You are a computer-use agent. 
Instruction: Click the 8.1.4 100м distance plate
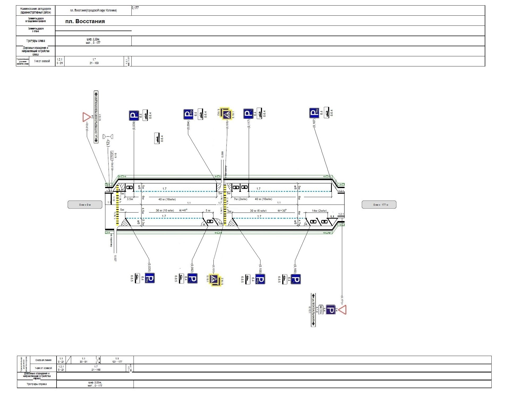click(320, 310)
